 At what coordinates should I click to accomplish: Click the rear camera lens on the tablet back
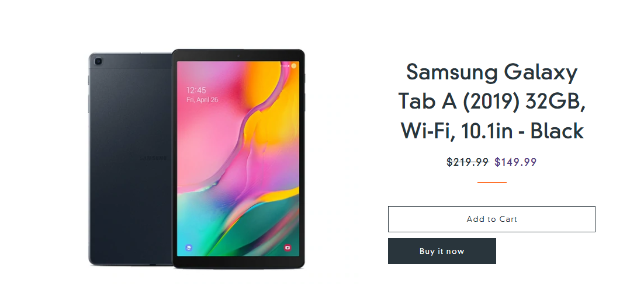coord(98,61)
